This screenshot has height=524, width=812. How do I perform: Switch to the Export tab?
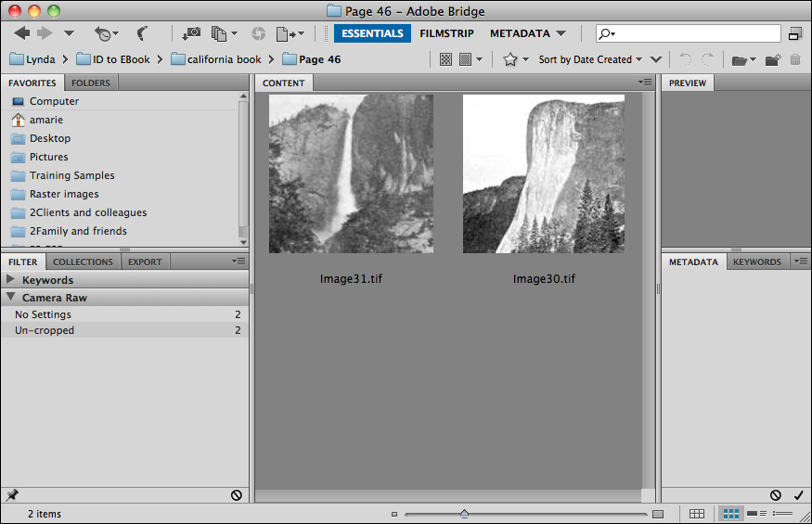pyautogui.click(x=145, y=262)
